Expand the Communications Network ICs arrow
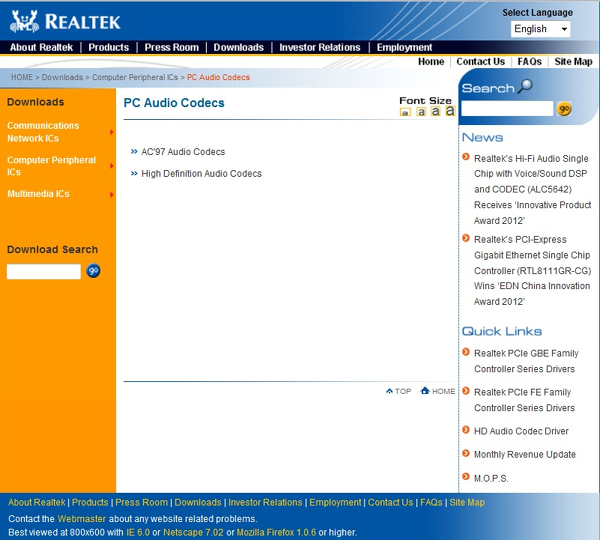Viewport: 600px width, 540px height. coord(112,132)
